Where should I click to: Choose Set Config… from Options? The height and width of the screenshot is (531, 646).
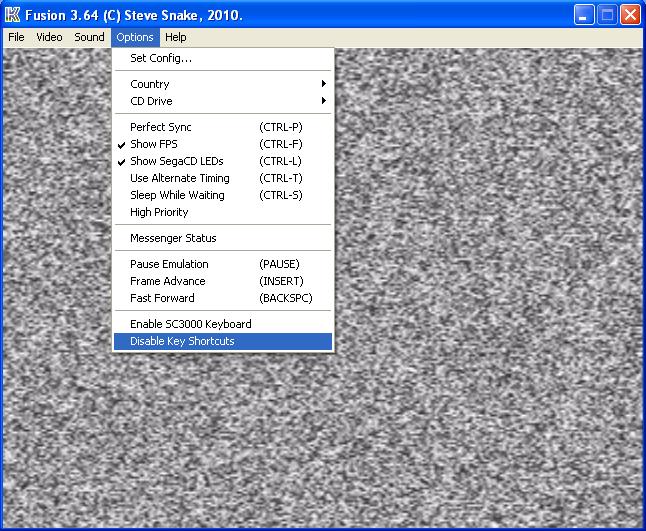click(x=223, y=58)
